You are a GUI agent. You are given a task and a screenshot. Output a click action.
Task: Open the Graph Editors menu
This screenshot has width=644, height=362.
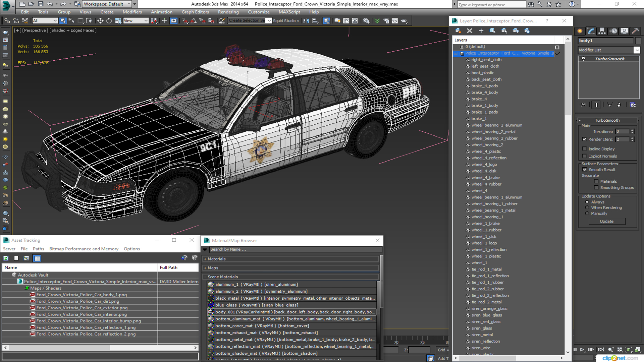click(x=195, y=12)
